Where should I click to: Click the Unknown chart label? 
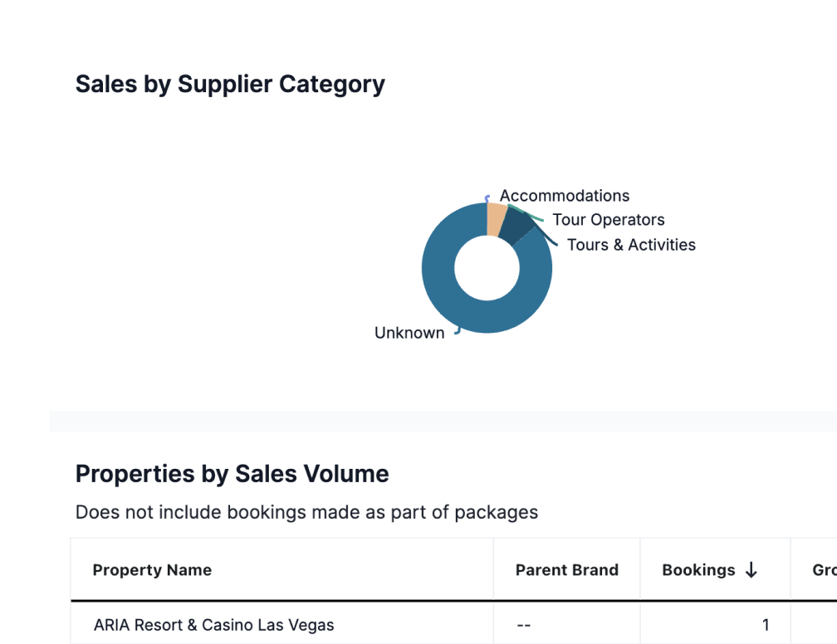pos(409,332)
